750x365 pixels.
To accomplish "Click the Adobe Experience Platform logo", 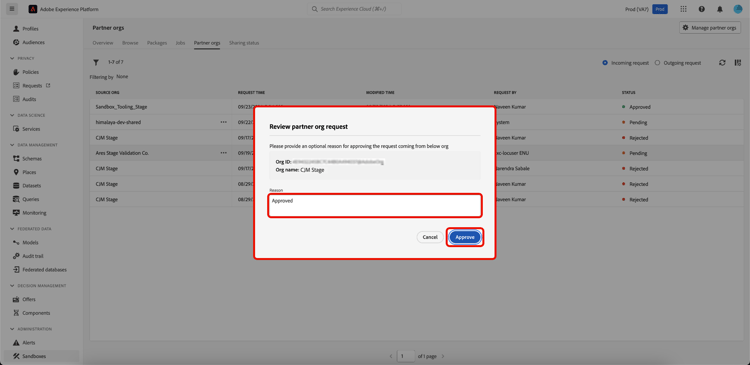I will (x=33, y=9).
